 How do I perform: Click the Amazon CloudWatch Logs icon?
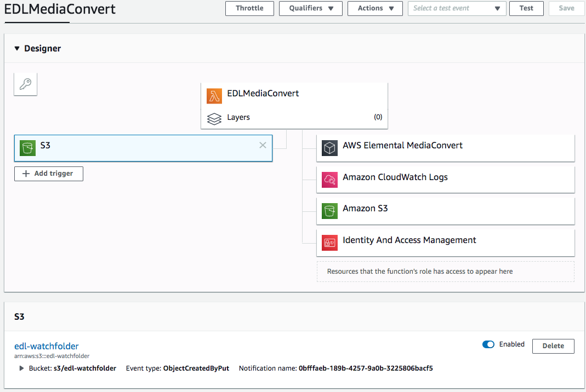click(329, 180)
